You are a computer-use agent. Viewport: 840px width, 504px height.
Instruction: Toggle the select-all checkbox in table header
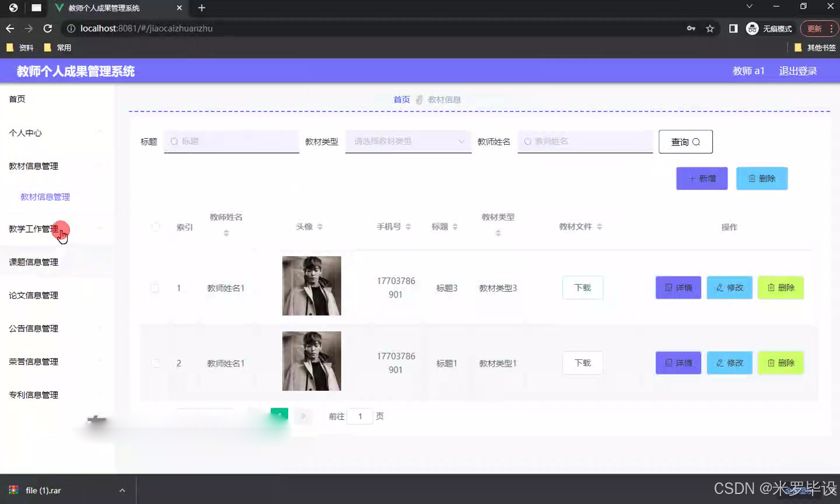click(156, 227)
